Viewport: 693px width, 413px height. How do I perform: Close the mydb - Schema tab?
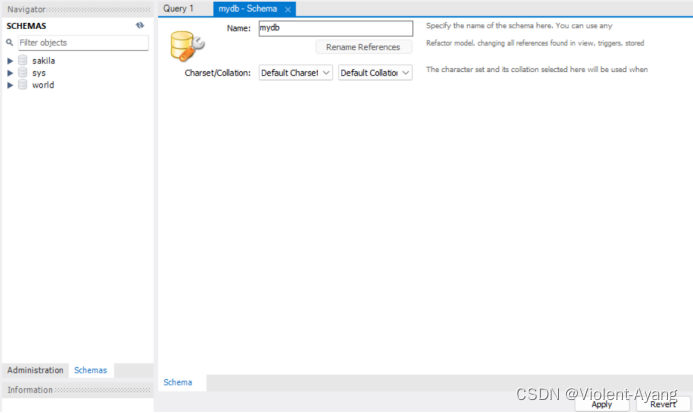coord(288,9)
